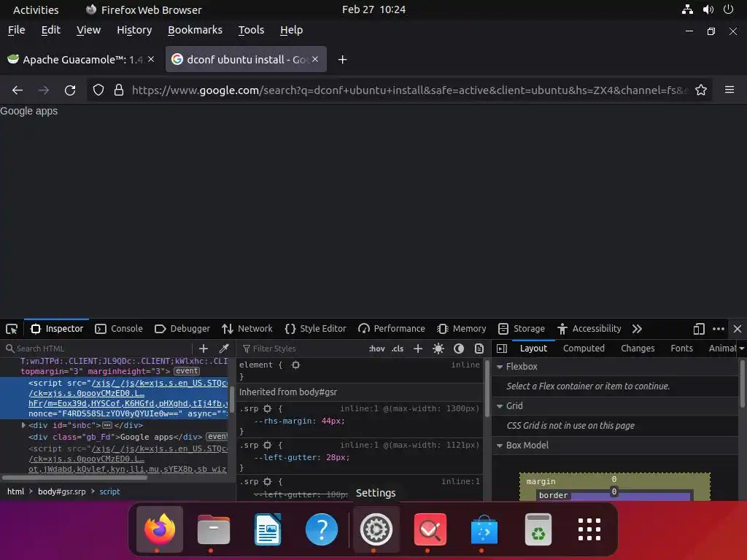
Task: Open Settings from the dock
Action: tap(376, 529)
